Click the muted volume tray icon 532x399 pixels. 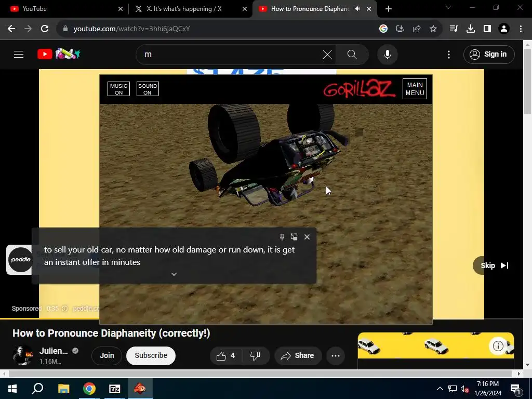(464, 389)
